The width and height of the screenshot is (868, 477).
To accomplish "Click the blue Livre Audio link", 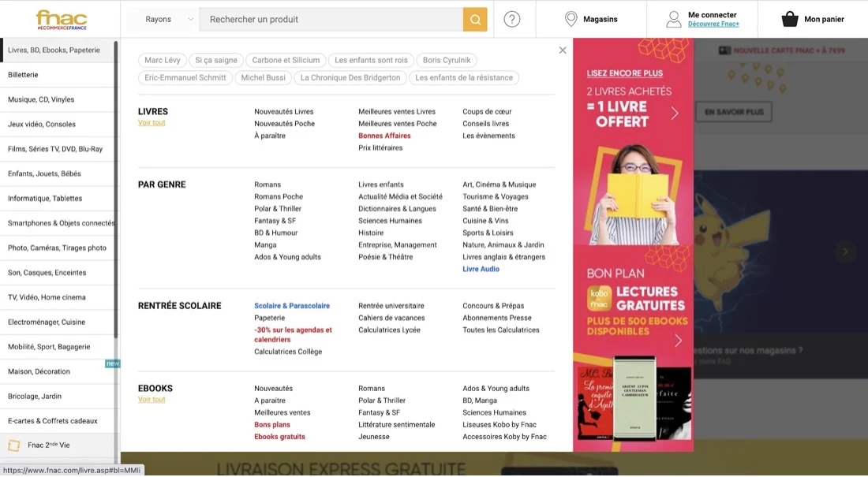I will click(x=481, y=270).
